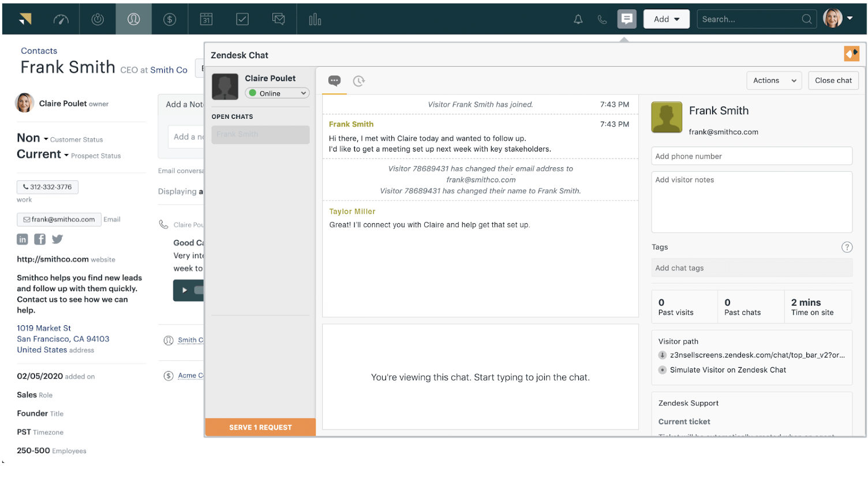The width and height of the screenshot is (868, 482).
Task: Select Frank Smith in open chats
Action: click(260, 134)
